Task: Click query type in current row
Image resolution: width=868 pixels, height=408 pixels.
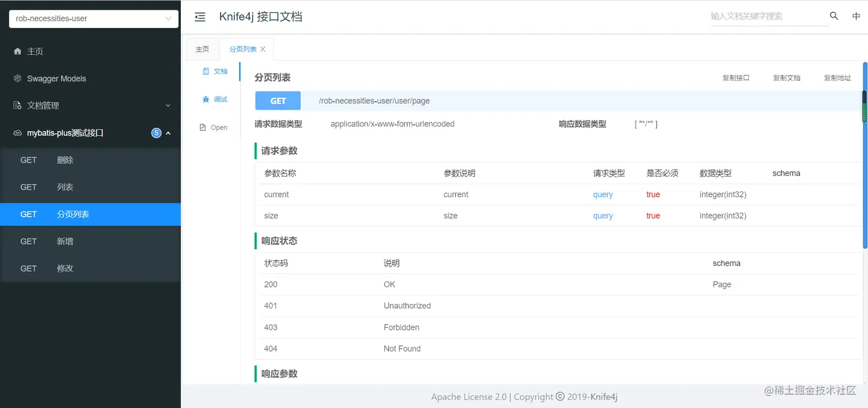Action: pyautogui.click(x=603, y=194)
